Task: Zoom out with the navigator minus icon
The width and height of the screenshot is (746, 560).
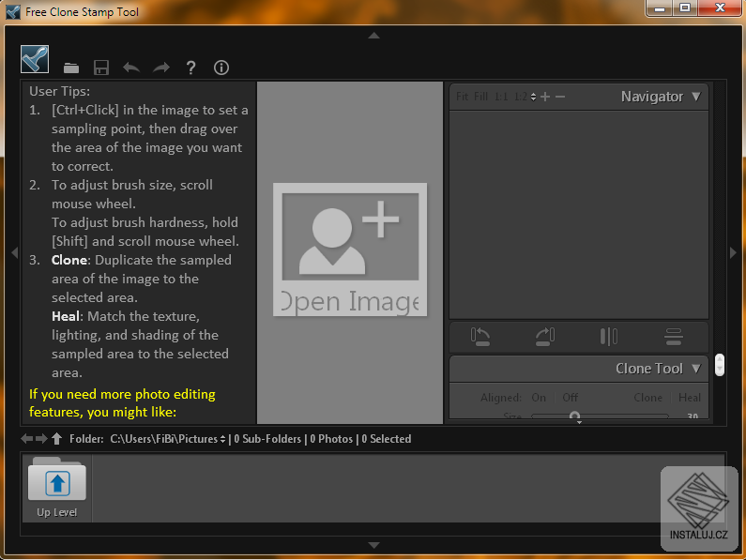Action: coord(560,97)
